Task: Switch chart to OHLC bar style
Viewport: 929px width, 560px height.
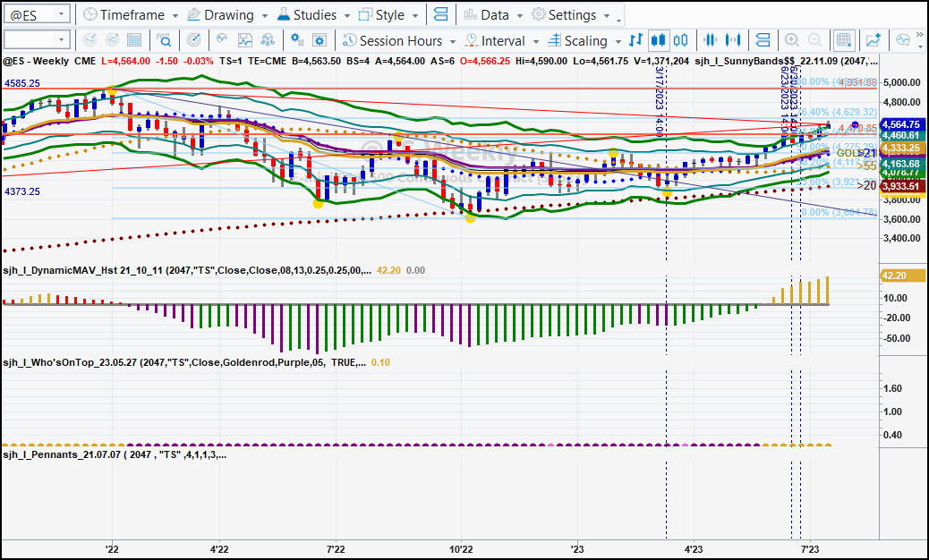Action: click(x=635, y=40)
